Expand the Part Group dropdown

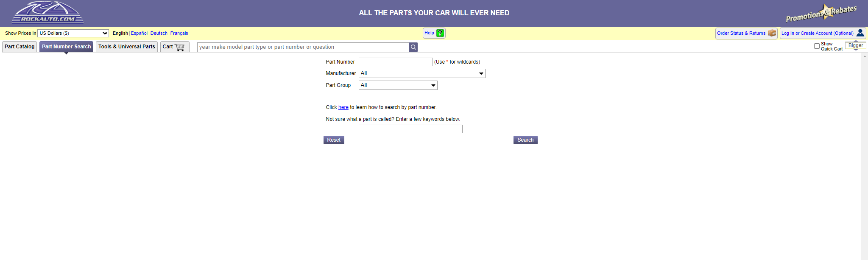coord(398,85)
